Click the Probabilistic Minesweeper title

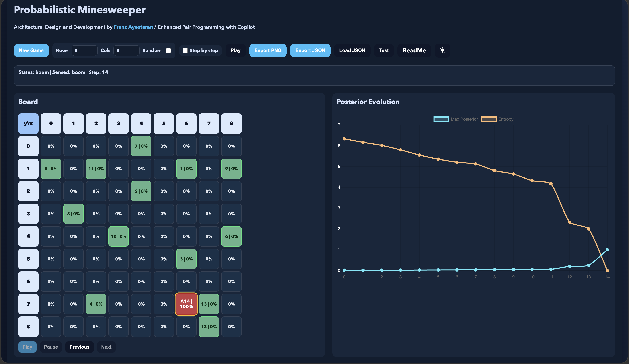pos(80,10)
